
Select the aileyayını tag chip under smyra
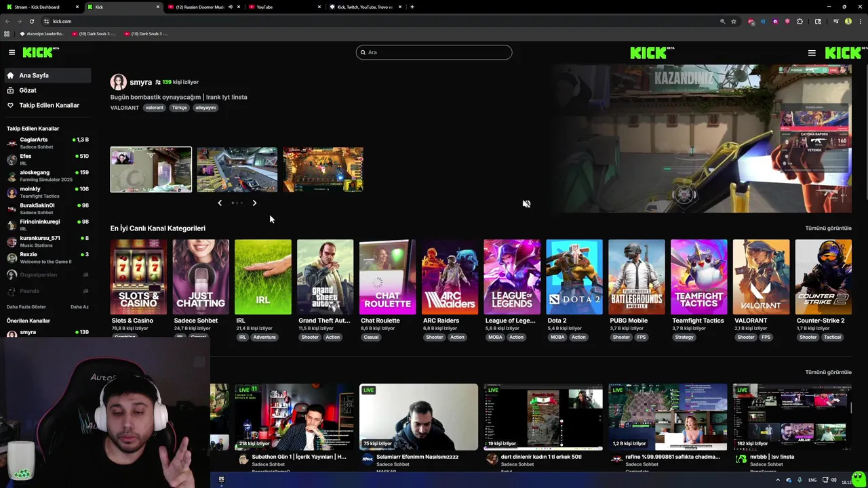pos(205,108)
